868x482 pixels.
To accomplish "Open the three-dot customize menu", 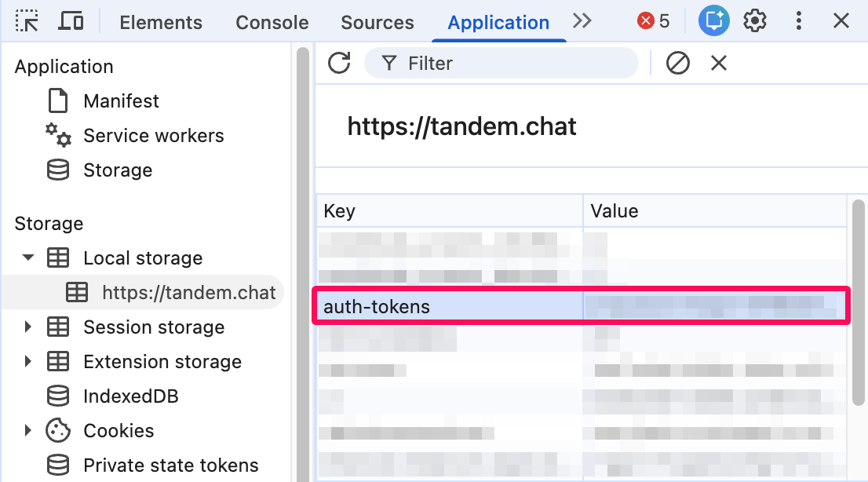I will pyautogui.click(x=798, y=21).
